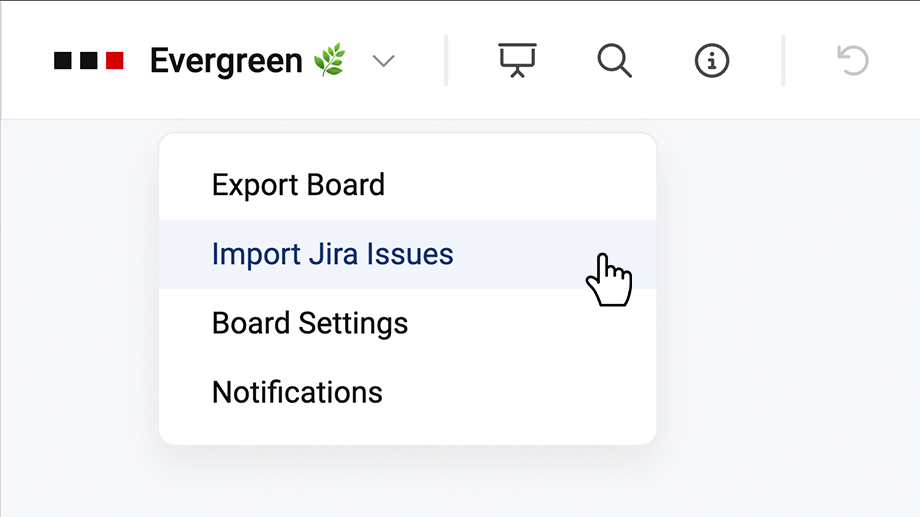
Task: Click the empty canvas left of the menu
Action: tap(78, 300)
